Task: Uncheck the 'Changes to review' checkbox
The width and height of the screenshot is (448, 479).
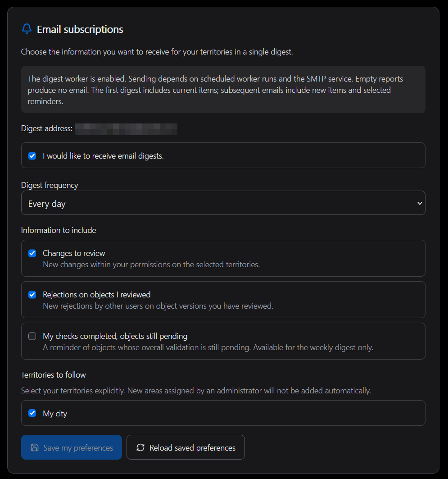Action: (x=32, y=253)
